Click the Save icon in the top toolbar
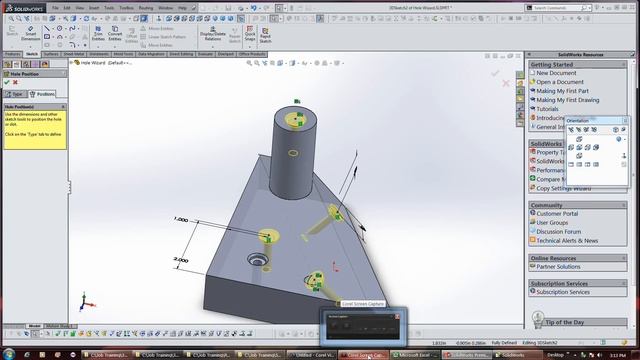Image resolution: width=640 pixels, height=360 pixels. (x=228, y=8)
